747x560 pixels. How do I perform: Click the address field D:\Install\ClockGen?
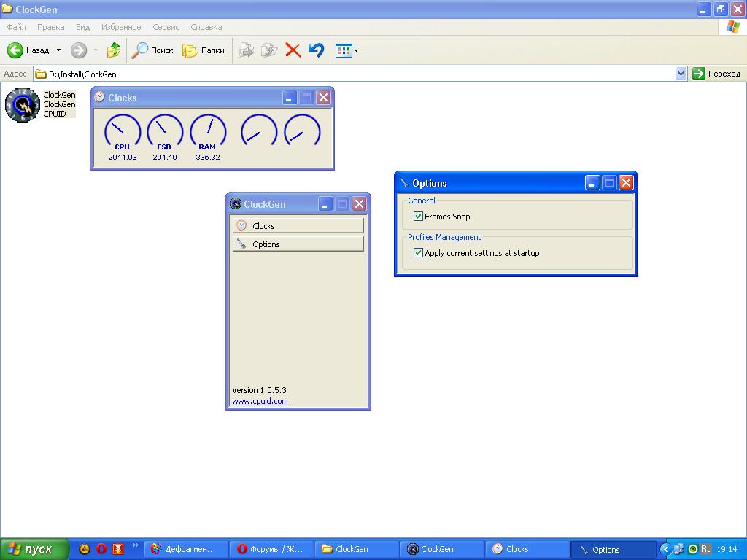tap(355, 74)
